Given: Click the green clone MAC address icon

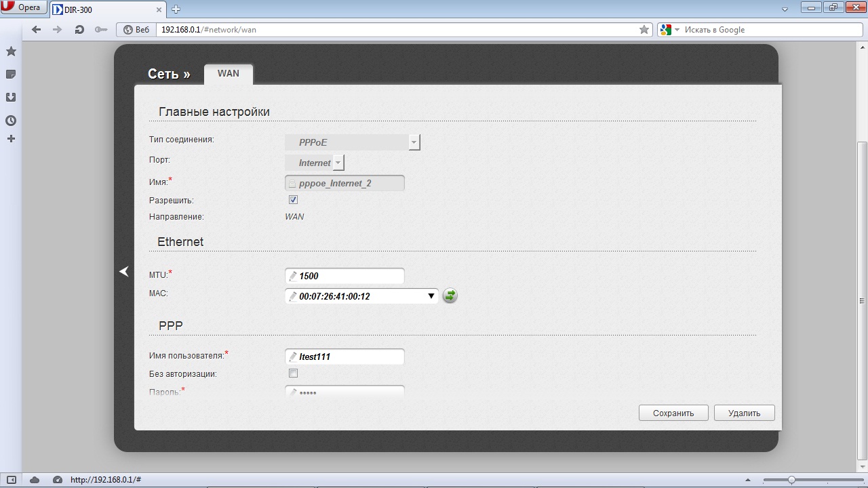Looking at the screenshot, I should click(450, 296).
